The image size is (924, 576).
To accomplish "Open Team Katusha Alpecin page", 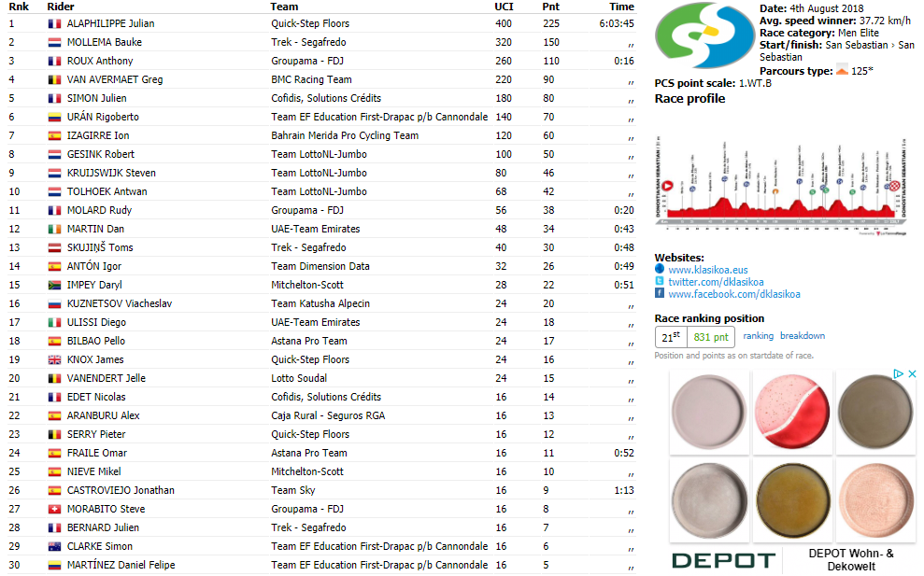I will (x=320, y=304).
